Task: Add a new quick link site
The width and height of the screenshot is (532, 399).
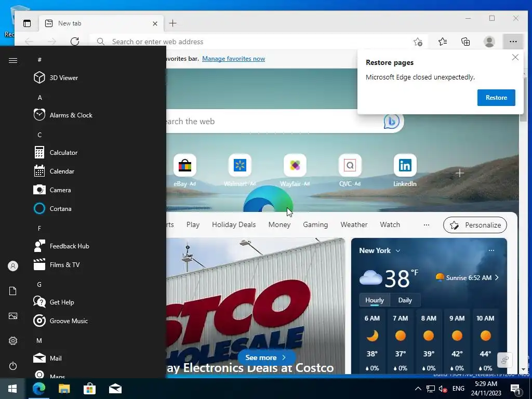Action: (460, 174)
